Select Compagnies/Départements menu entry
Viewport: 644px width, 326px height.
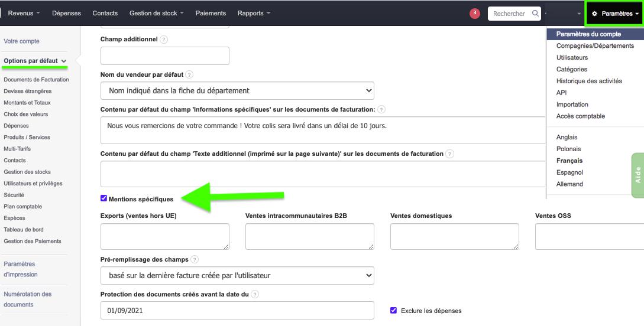pos(595,45)
